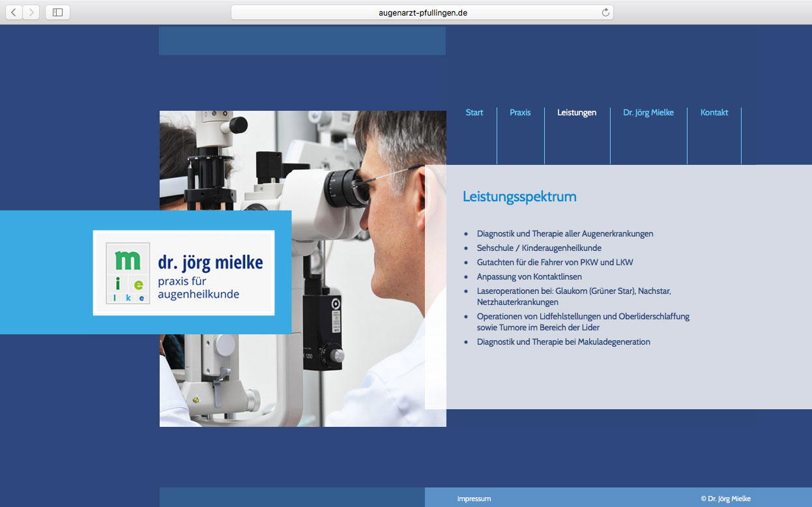Select the Leistungen menu item

pyautogui.click(x=577, y=113)
